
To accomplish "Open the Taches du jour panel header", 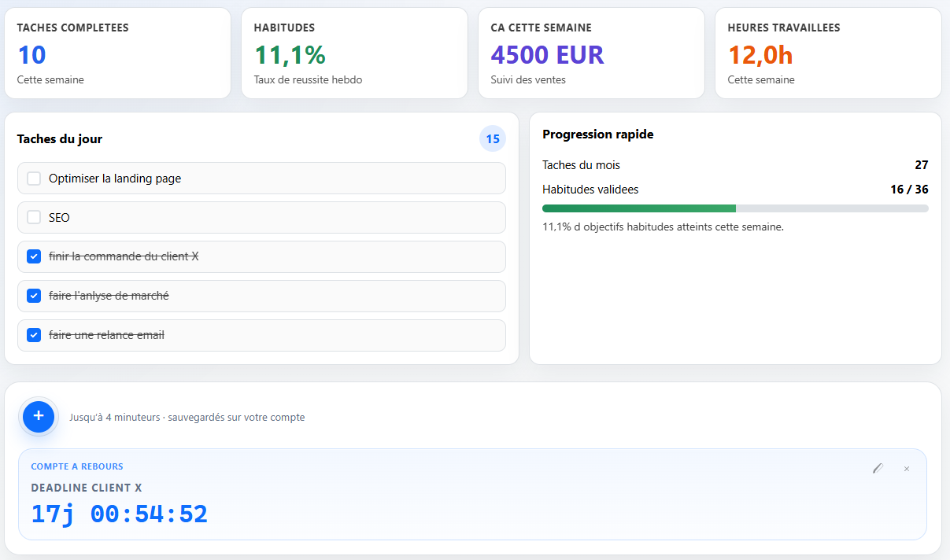I will point(58,138).
